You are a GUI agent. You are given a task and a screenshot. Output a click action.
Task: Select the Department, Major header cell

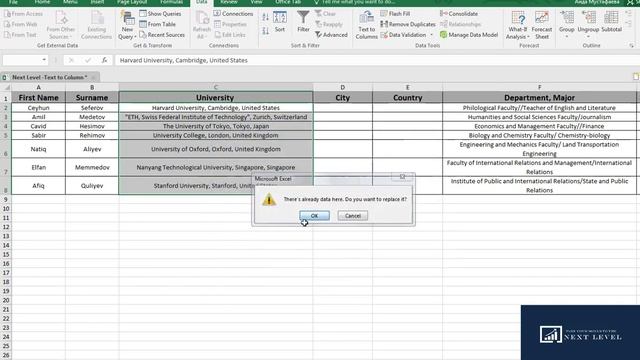click(539, 98)
